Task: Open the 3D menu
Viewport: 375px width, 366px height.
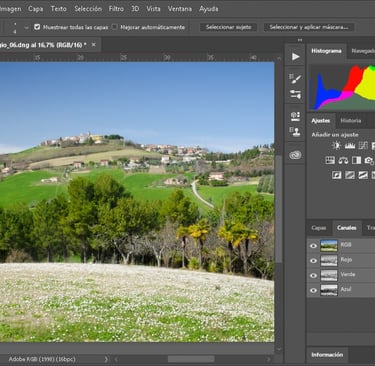Action: [x=135, y=9]
